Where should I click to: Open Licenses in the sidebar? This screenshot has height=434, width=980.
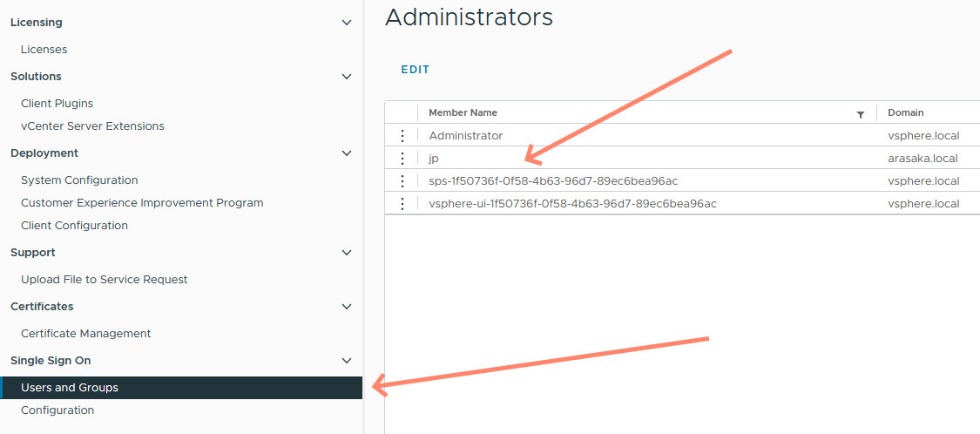pos(44,50)
